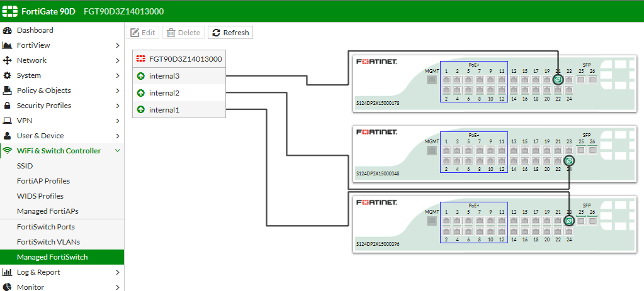Click the Delete toolbar button
This screenshot has width=644, height=291.
click(184, 33)
